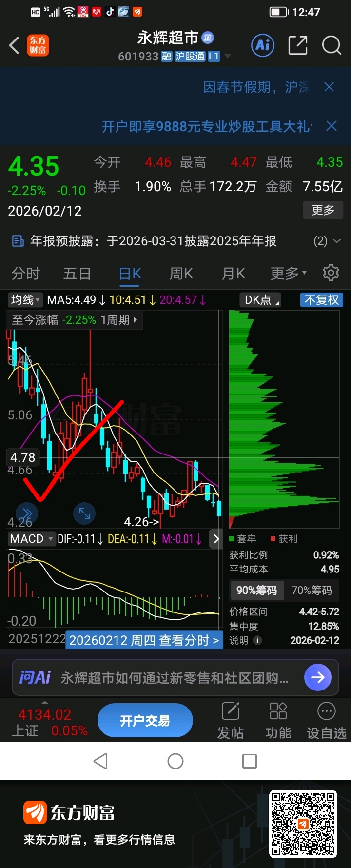Open the 东方财富 logo shortcut
Image resolution: width=351 pixels, height=868 pixels.
pyautogui.click(x=38, y=45)
